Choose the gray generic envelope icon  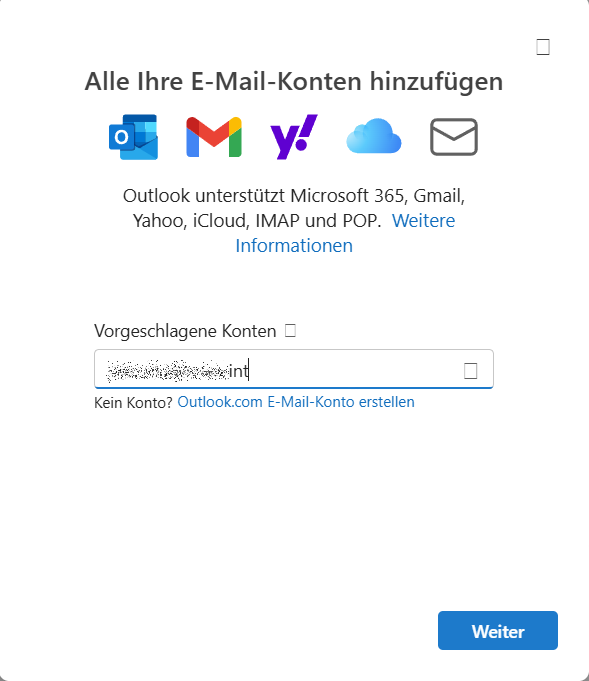tap(454, 137)
